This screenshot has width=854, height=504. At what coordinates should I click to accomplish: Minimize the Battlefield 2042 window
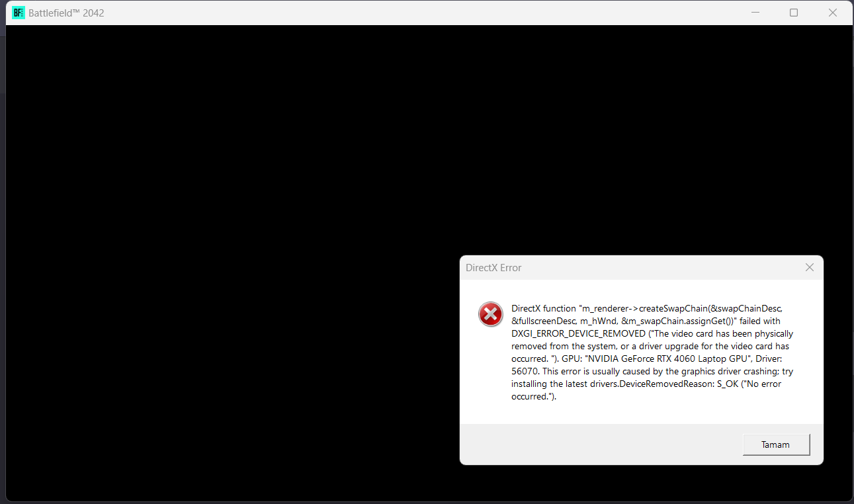pyautogui.click(x=755, y=13)
